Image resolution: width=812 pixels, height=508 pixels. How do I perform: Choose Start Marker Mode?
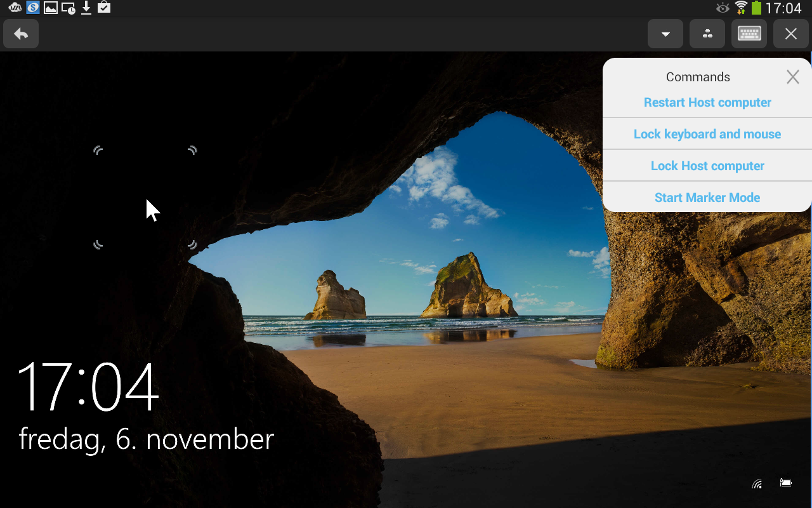(x=707, y=197)
